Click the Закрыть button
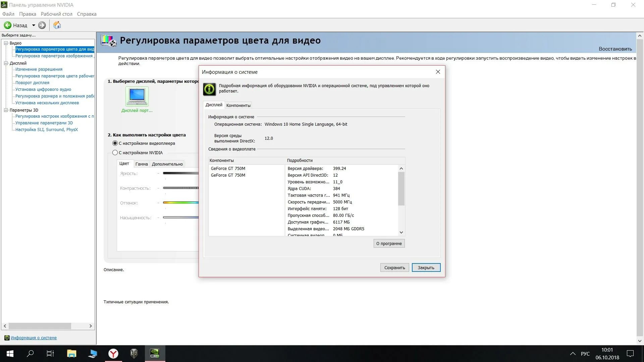 click(x=426, y=267)
